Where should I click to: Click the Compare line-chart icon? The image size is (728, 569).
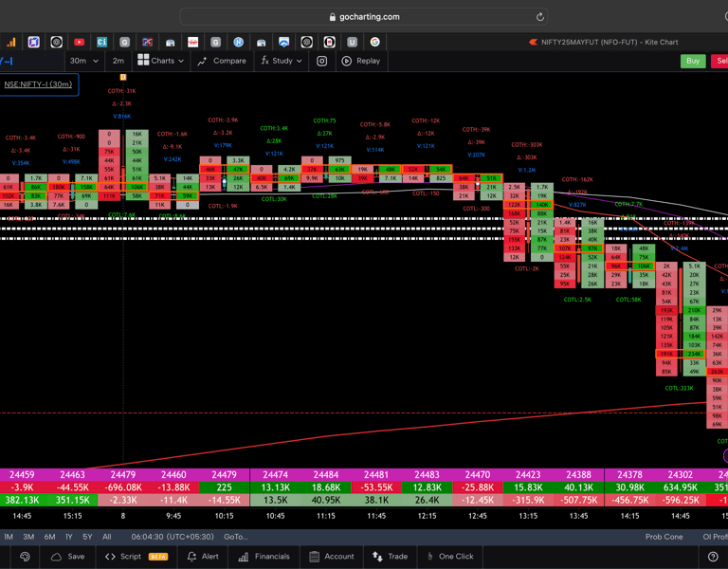[202, 62]
